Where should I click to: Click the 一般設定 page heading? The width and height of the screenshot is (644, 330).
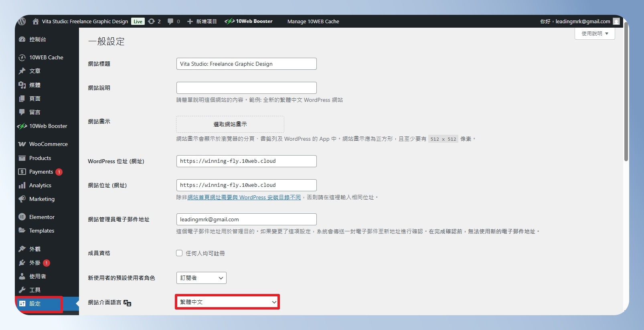click(x=106, y=41)
